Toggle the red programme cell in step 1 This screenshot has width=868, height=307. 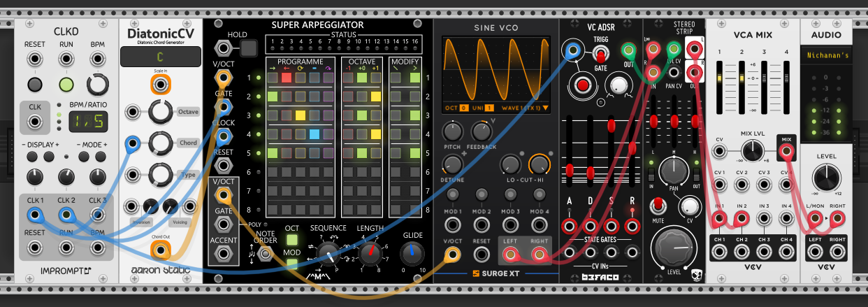(286, 78)
